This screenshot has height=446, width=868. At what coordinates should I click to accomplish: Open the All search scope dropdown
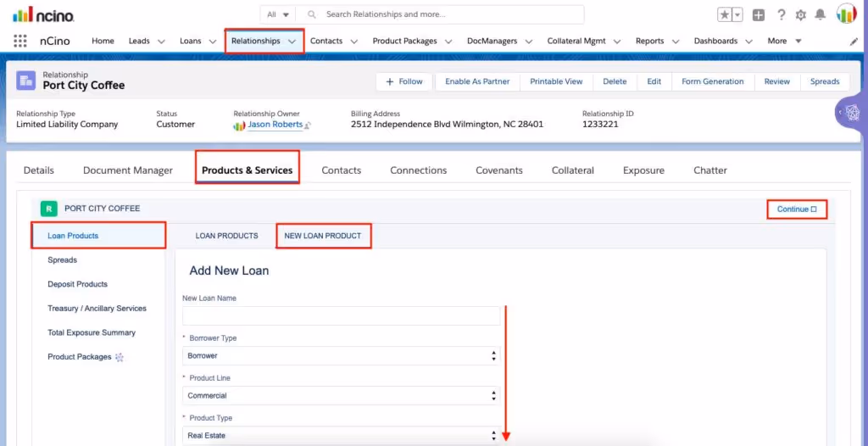point(278,14)
